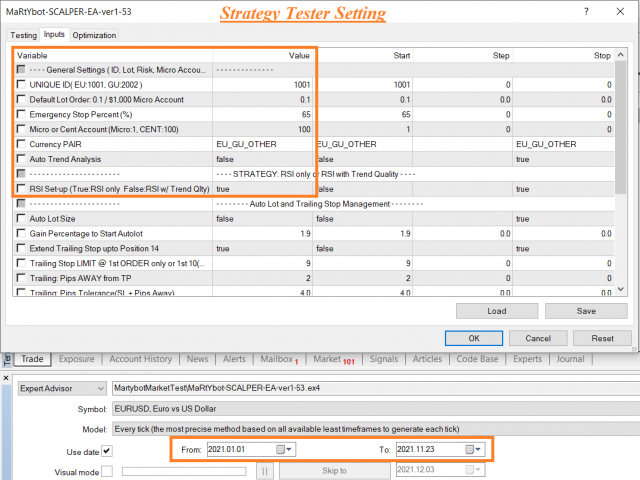The width and height of the screenshot is (640, 480).
Task: Tick the Auto Trend Analysis checkbox
Action: [x=21, y=159]
